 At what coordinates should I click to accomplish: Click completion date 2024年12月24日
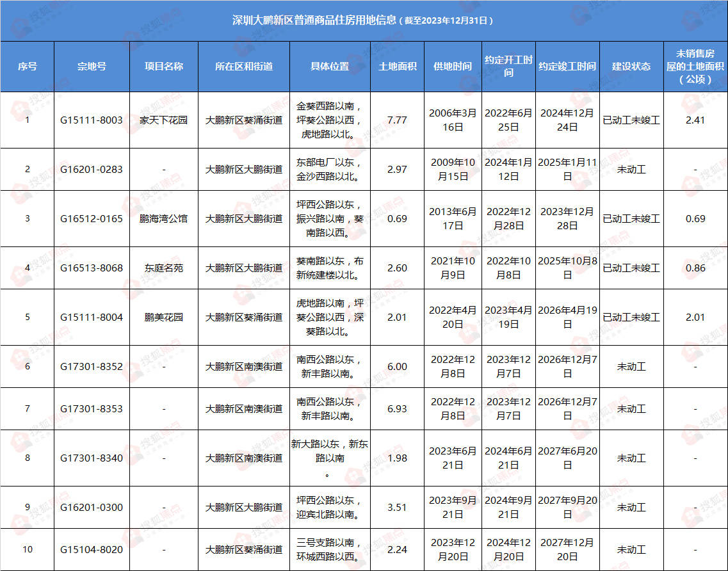[x=567, y=120]
